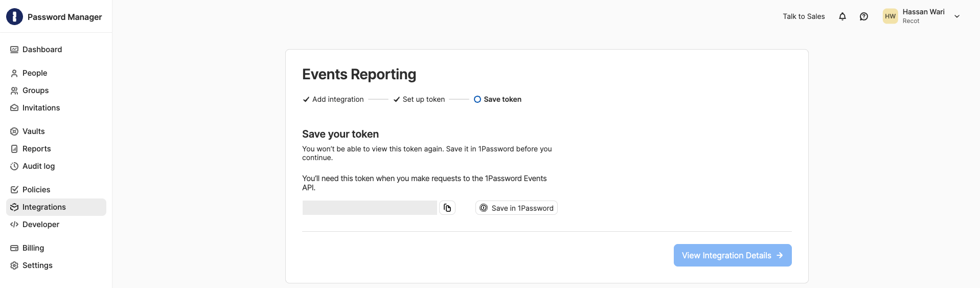Click the Integrations box icon
Viewport: 980px width, 288px height.
click(14, 207)
